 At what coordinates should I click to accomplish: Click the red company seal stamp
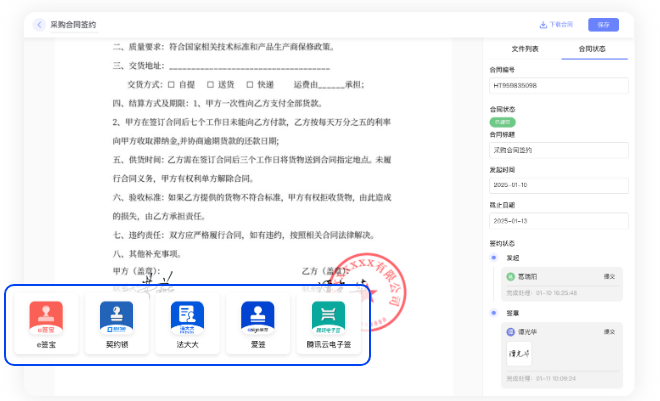(x=372, y=290)
